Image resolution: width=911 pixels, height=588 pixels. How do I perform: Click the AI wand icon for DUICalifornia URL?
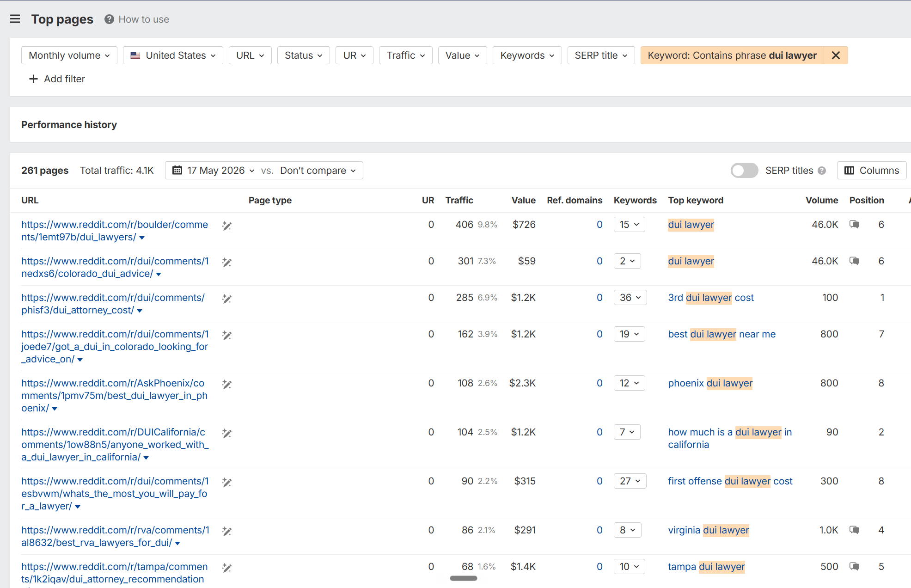click(226, 433)
